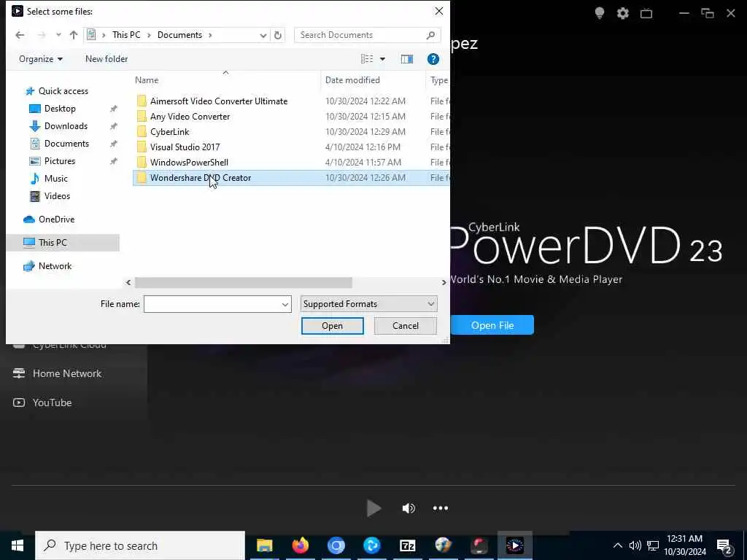
Task: Click PowerDVD lightbulb tips icon
Action: [600, 13]
